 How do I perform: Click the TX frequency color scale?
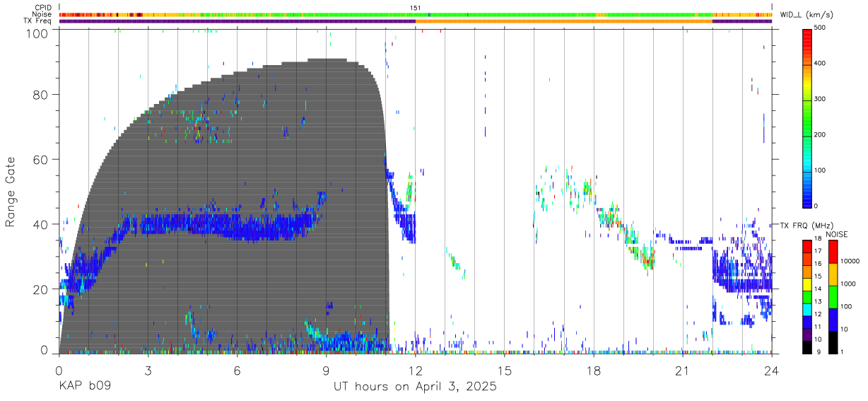click(x=807, y=297)
